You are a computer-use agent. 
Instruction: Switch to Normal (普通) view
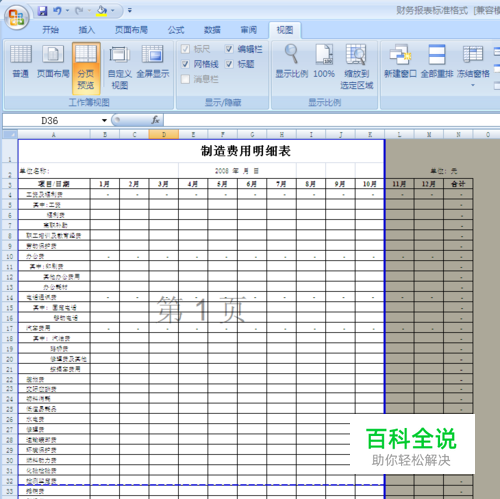coord(21,61)
